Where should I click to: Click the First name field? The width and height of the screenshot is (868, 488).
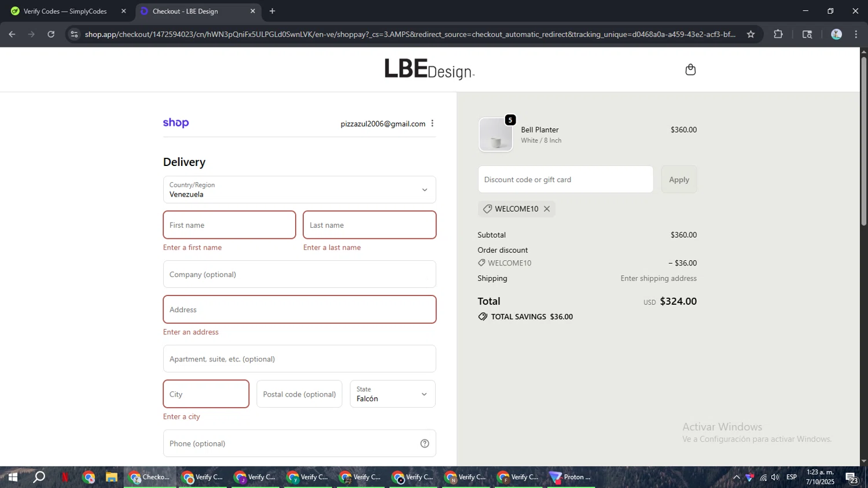pos(229,225)
